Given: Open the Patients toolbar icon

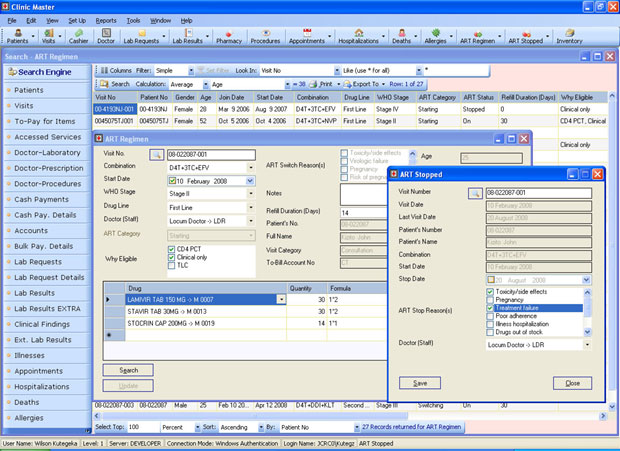Looking at the screenshot, I should (x=18, y=36).
